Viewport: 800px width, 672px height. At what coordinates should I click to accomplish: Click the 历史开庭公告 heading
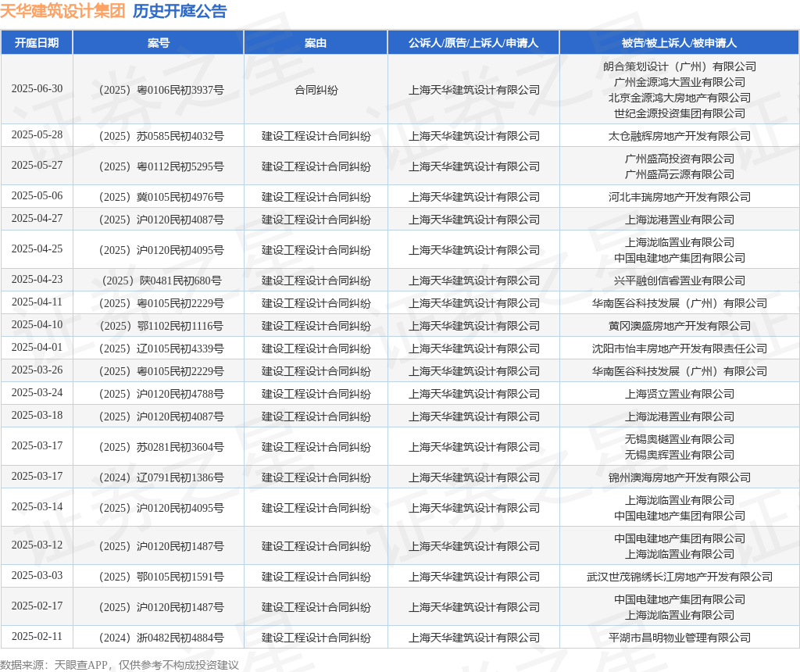(180, 11)
